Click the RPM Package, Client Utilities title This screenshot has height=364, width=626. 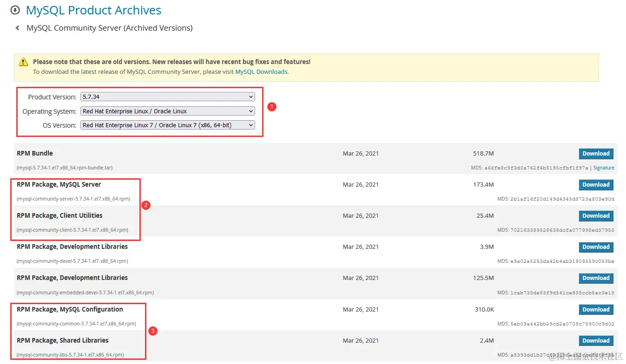pyautogui.click(x=59, y=215)
